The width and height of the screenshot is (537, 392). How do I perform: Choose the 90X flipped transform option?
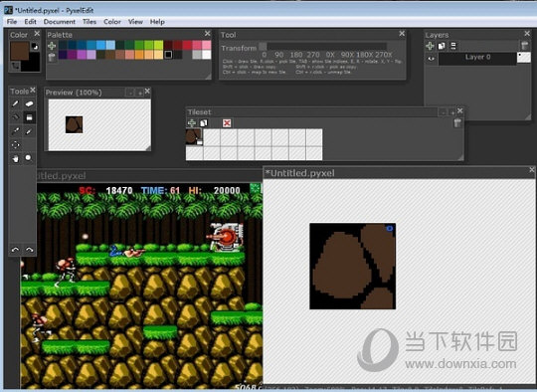coord(348,55)
